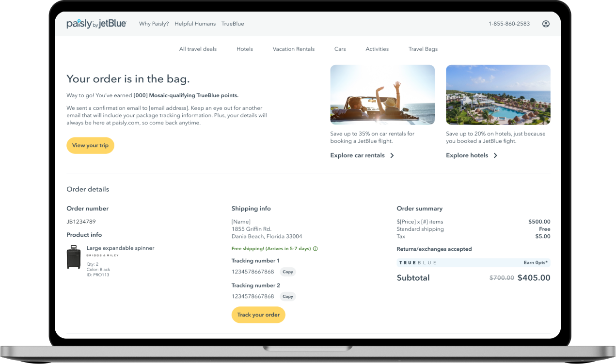616x364 pixels.
Task: Click the chevron next to Explore hotels
Action: (495, 155)
